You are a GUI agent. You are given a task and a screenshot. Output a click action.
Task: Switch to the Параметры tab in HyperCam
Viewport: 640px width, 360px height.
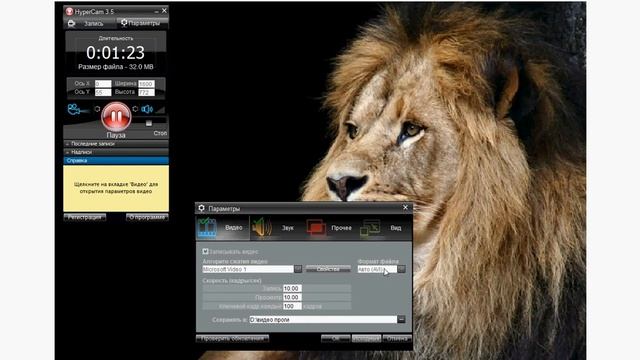142,23
